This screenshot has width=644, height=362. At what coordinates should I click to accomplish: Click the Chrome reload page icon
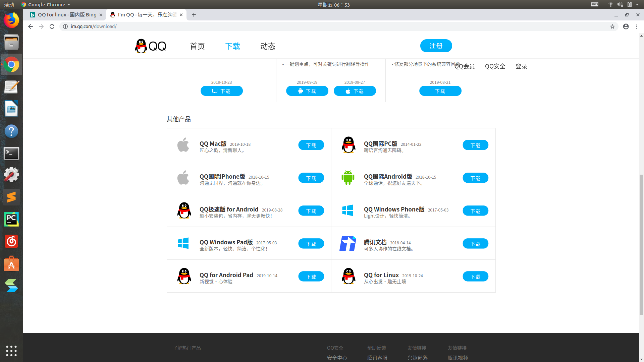[x=52, y=26]
